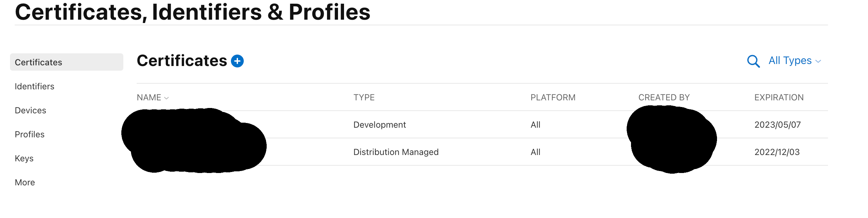Click the 2023/05/07 expiration date
The image size is (868, 218).
[x=777, y=125]
